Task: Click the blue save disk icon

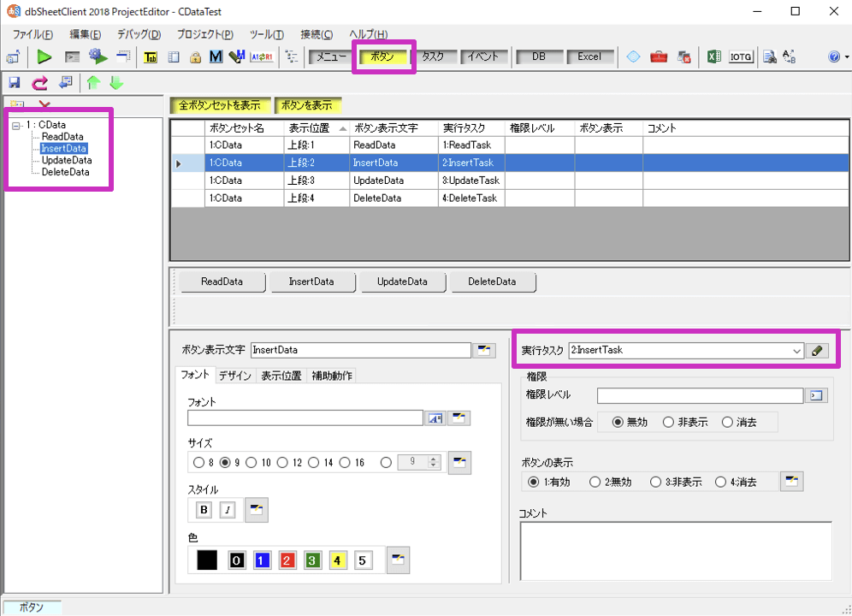Action: coord(15,83)
